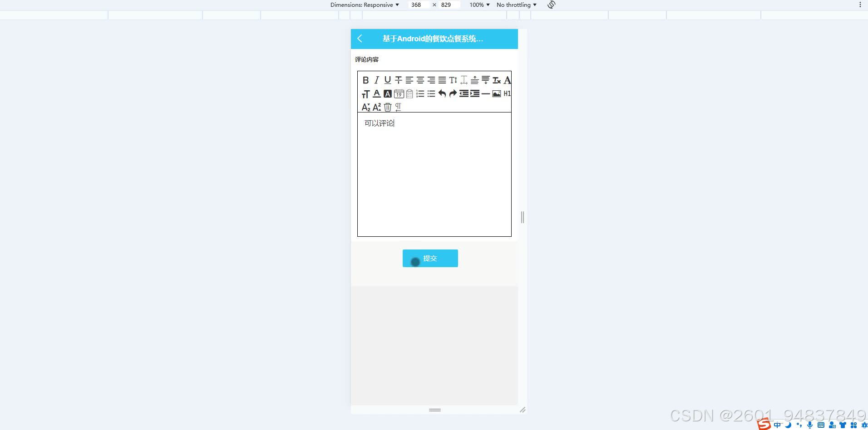Click the width value 368 input field
Screen dimensions: 868x430
click(x=418, y=5)
